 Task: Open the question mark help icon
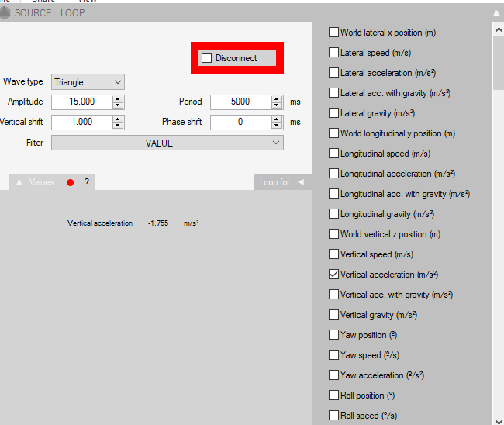(87, 182)
